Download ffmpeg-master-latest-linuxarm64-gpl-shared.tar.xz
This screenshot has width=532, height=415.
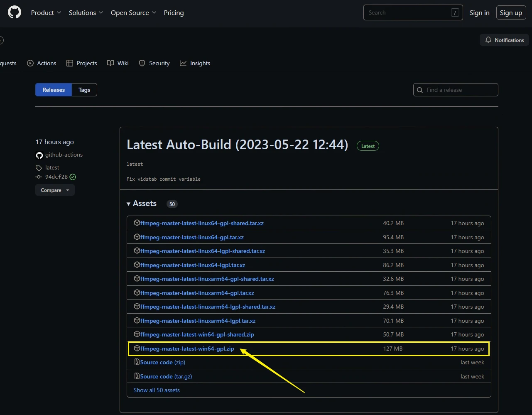point(207,279)
